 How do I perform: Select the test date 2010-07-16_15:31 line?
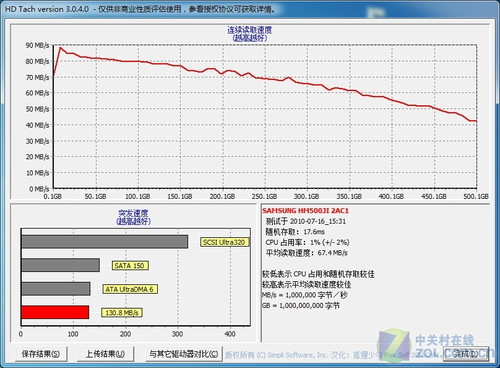tap(306, 221)
